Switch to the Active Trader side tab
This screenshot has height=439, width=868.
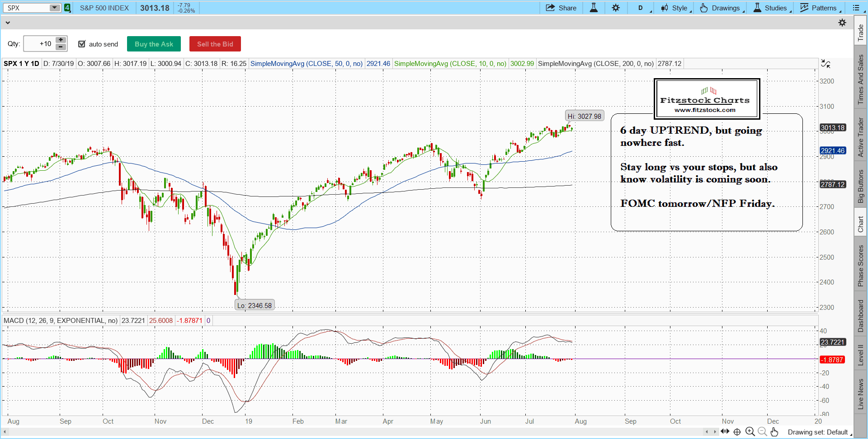pyautogui.click(x=860, y=137)
